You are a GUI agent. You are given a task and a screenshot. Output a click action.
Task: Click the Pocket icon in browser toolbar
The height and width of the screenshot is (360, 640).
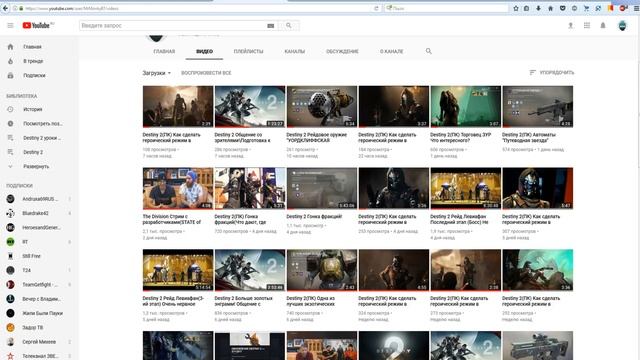(x=562, y=8)
